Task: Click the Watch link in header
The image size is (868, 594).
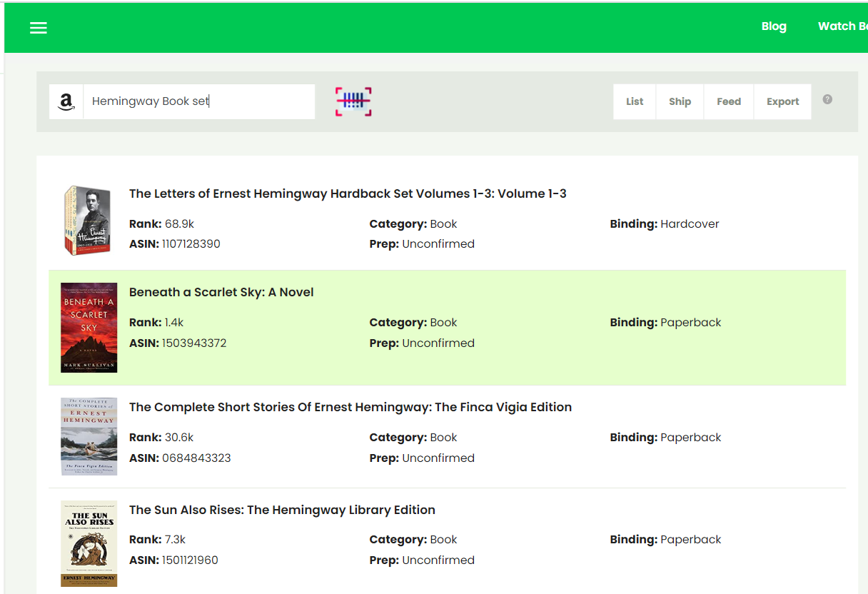Action: (x=842, y=26)
